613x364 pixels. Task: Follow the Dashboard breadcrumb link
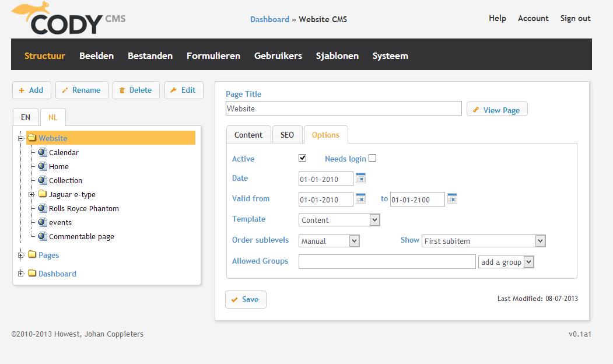click(x=269, y=19)
